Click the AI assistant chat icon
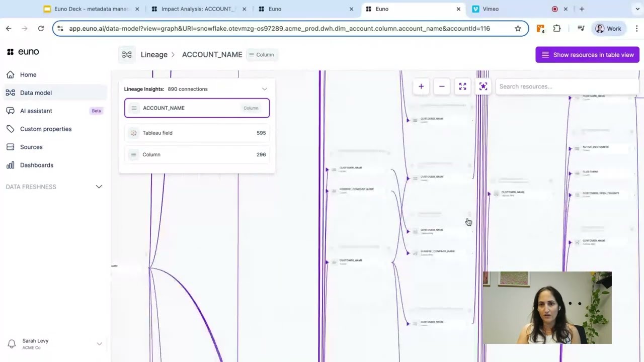Viewport: 644px width, 362px height. pyautogui.click(x=10, y=111)
